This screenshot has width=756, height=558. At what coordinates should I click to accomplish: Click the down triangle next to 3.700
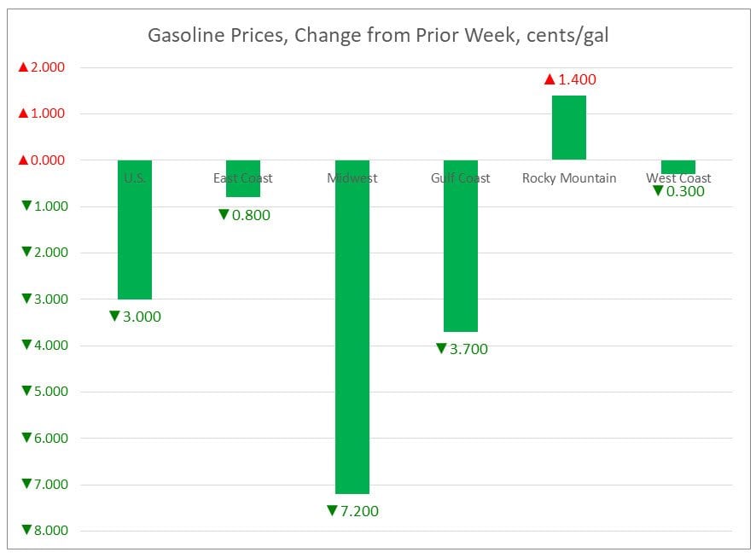click(x=441, y=348)
